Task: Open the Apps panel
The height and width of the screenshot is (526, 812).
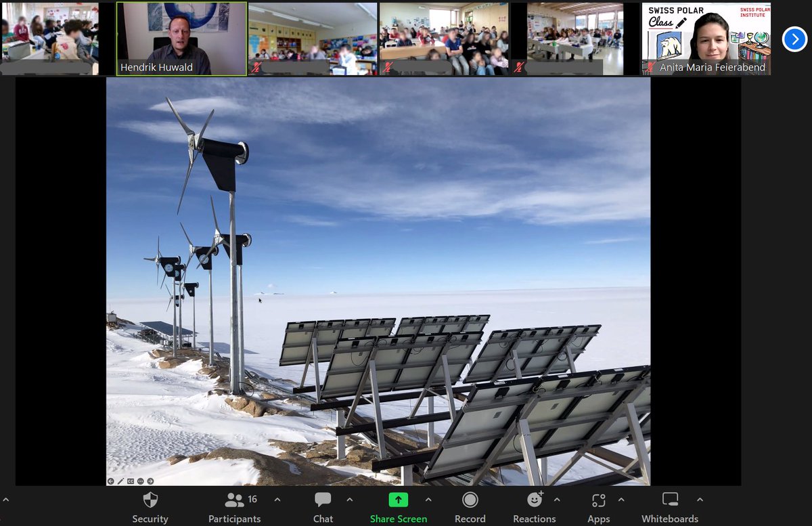Action: pos(598,508)
